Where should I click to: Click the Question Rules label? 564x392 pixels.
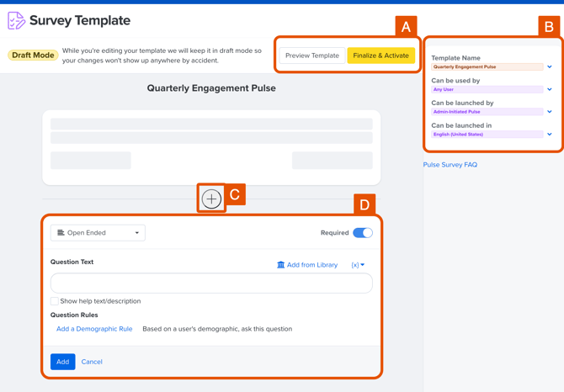(x=74, y=315)
